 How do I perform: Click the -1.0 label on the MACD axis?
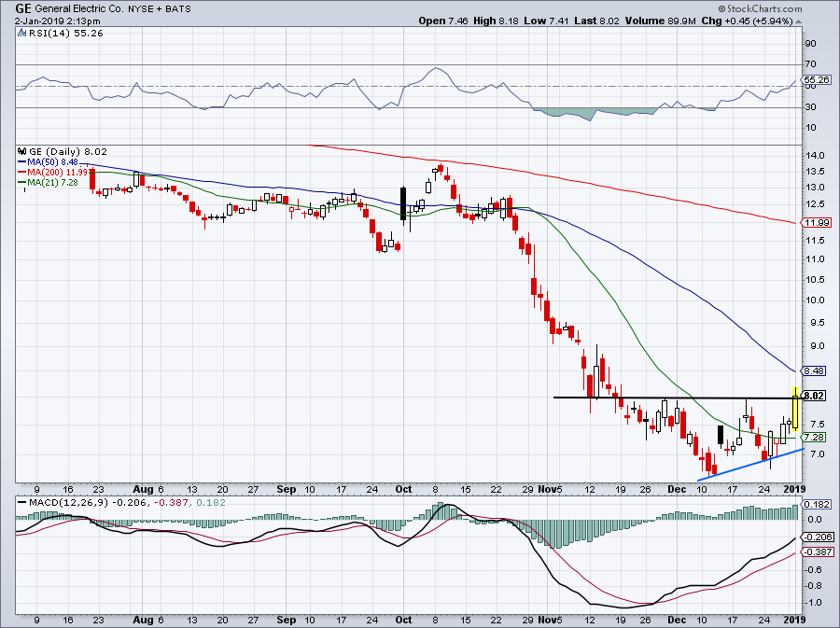click(x=814, y=602)
